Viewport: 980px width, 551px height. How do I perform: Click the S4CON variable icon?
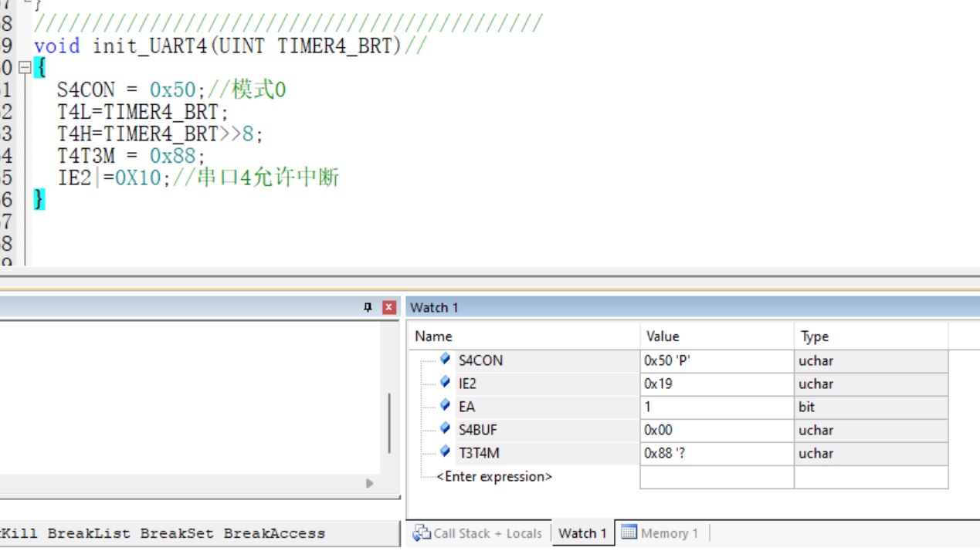445,360
